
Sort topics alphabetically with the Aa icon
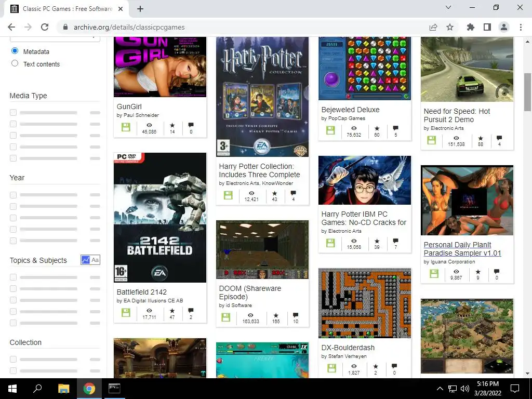96,260
